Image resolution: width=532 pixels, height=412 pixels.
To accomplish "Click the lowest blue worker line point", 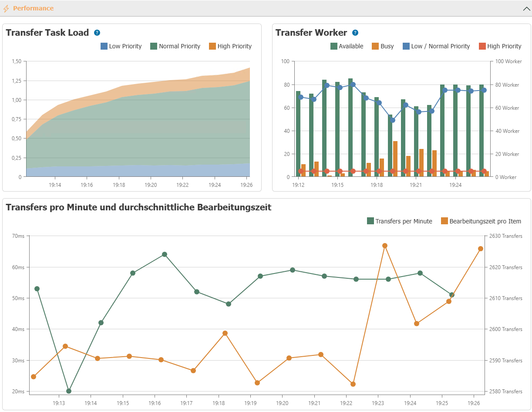I will tap(392, 120).
